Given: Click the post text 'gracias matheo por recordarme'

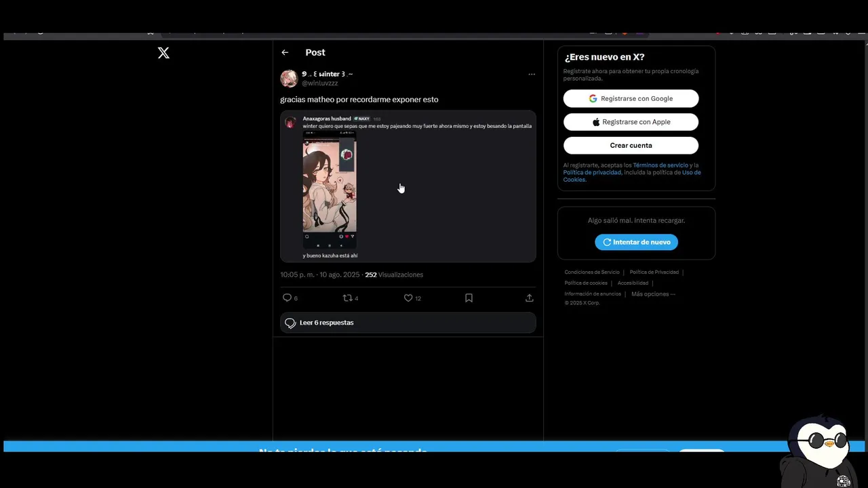Looking at the screenshot, I should pos(359,100).
